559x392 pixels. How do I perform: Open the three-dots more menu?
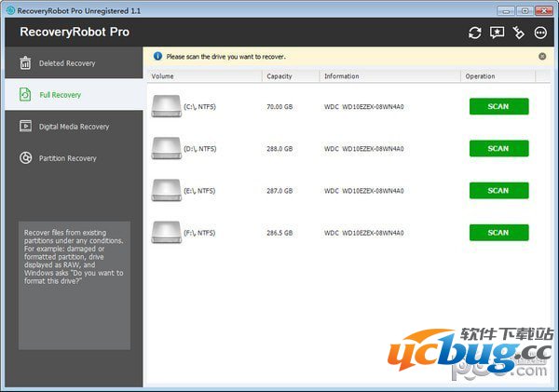click(541, 33)
